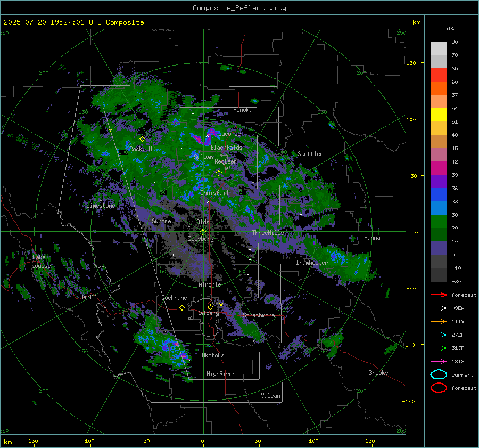Screen dimensions: 479x448
Task: Click the yellow 54-51 dBZ color swatch
Action: click(x=439, y=115)
